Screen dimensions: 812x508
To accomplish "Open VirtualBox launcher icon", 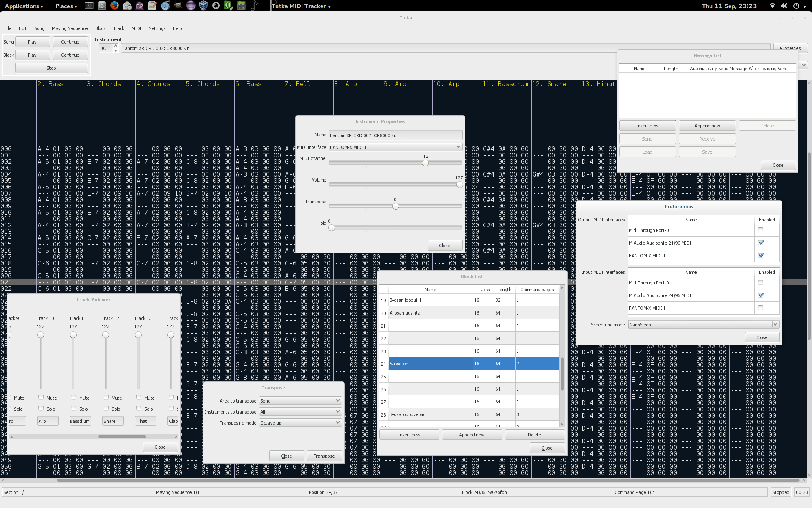I will click(x=203, y=6).
